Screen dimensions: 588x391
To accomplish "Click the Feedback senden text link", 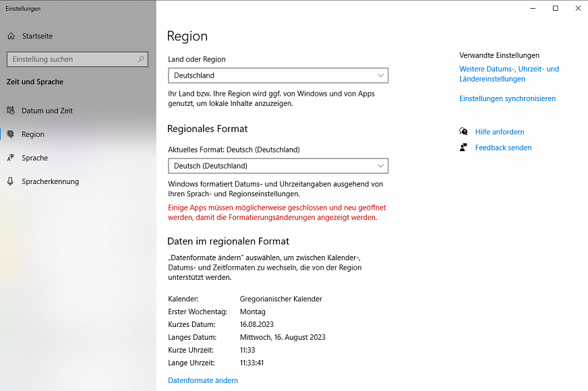I will pos(503,148).
